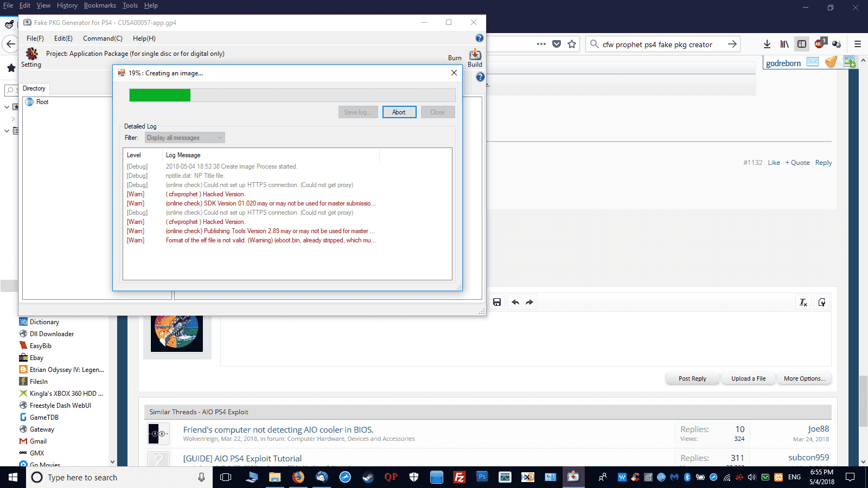Viewport: 868px width, 488px height.
Task: Open the Dictionary bookmark in the sidebar
Action: 44,322
